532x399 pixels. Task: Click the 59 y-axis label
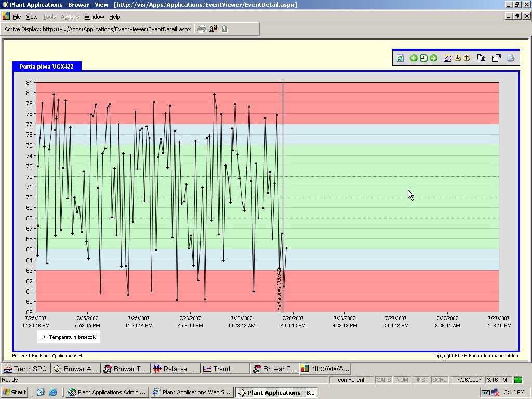pyautogui.click(x=29, y=312)
